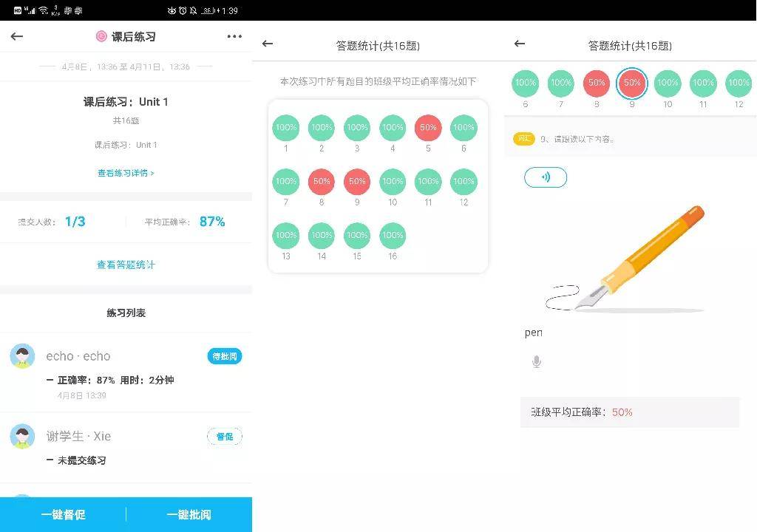Go back from the right 答题统计 screen
This screenshot has height=532, width=757.
520,44
